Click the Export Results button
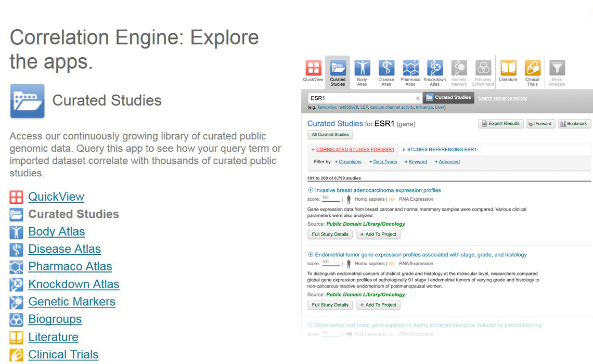593x364 pixels. pos(500,124)
